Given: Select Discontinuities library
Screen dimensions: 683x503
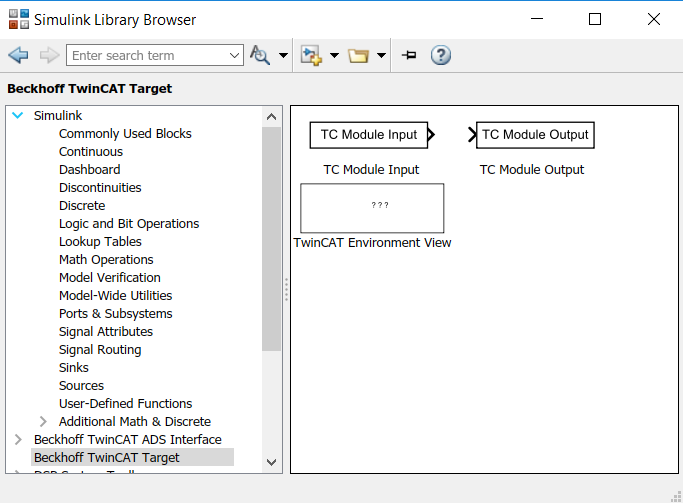Looking at the screenshot, I should [x=100, y=187].
